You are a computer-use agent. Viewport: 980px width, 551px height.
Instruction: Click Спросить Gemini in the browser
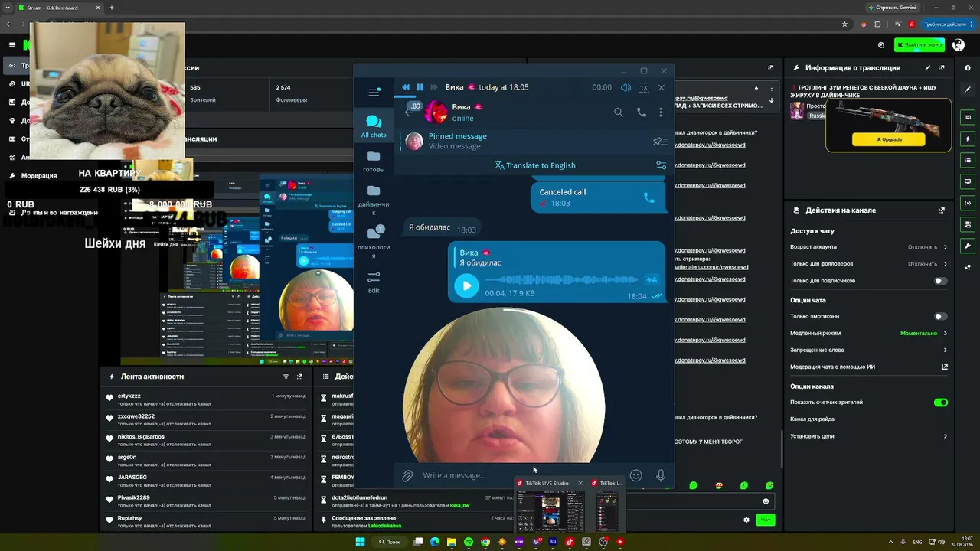[892, 8]
